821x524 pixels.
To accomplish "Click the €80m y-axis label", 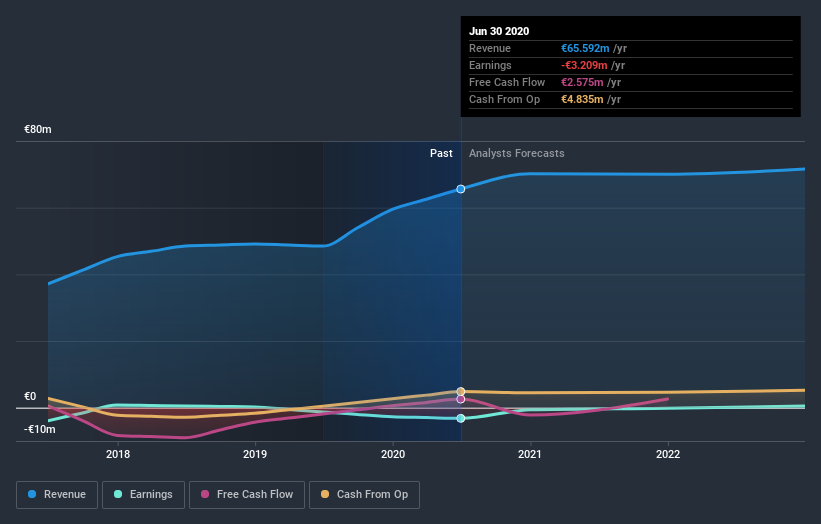I will [38, 129].
